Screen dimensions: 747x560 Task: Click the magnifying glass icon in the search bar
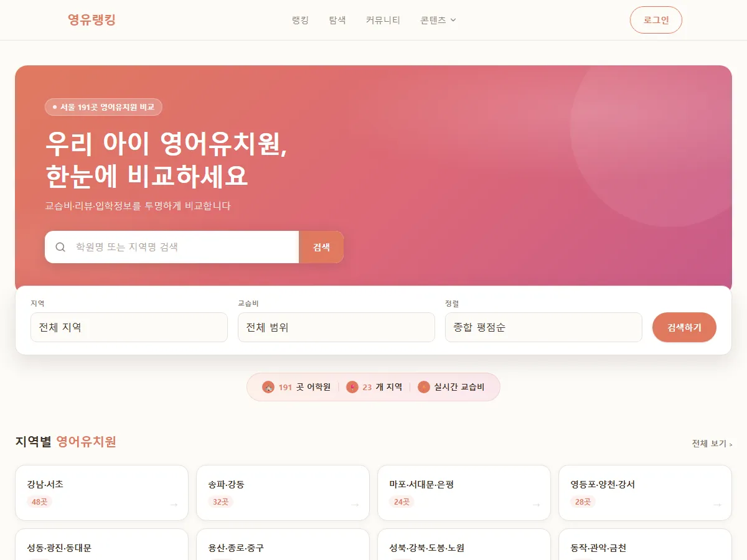[60, 247]
